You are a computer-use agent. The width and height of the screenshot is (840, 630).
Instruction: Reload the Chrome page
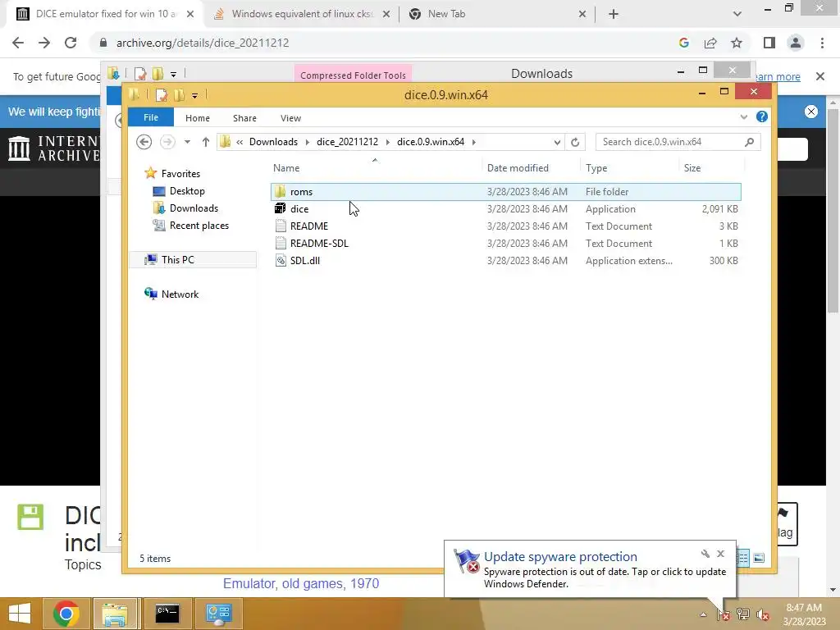[x=71, y=43]
